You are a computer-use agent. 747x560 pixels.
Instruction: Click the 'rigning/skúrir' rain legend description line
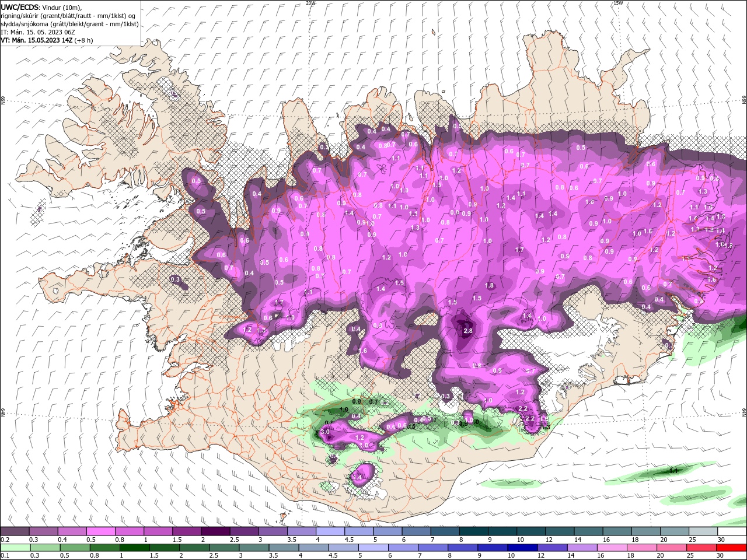(x=69, y=16)
